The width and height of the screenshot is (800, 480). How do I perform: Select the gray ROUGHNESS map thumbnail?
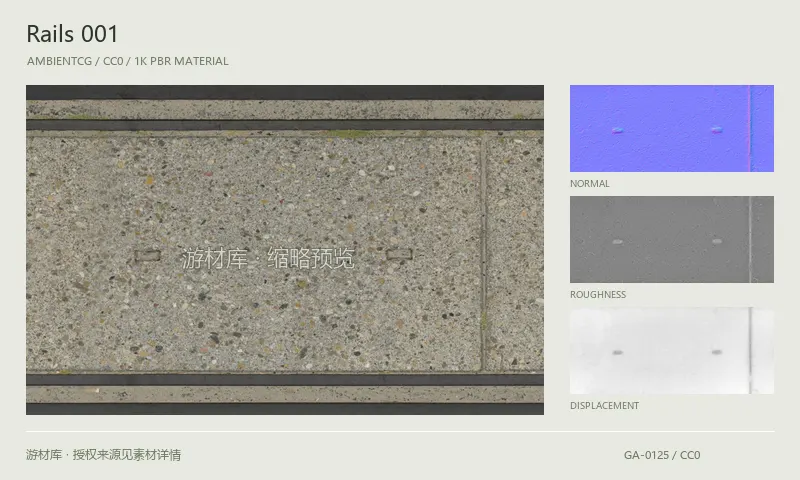[x=671, y=239]
